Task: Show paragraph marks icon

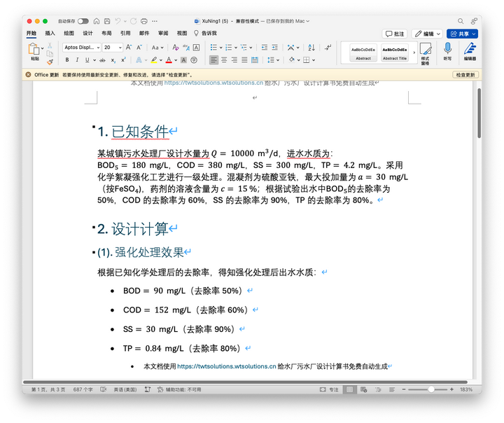Action: pyautogui.click(x=328, y=48)
